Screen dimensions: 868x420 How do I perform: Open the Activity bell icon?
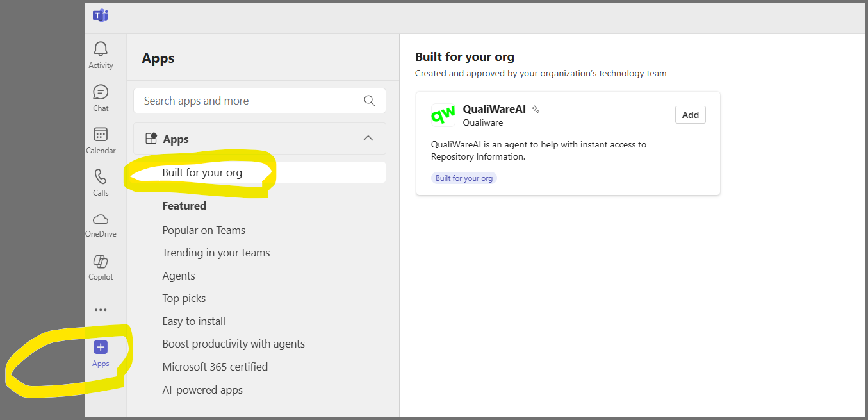pos(101,49)
